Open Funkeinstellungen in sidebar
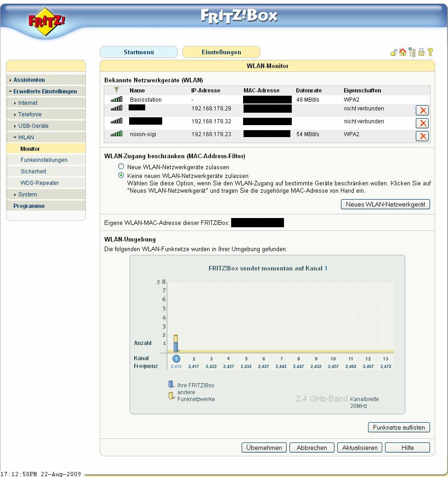The image size is (448, 477). (x=44, y=160)
